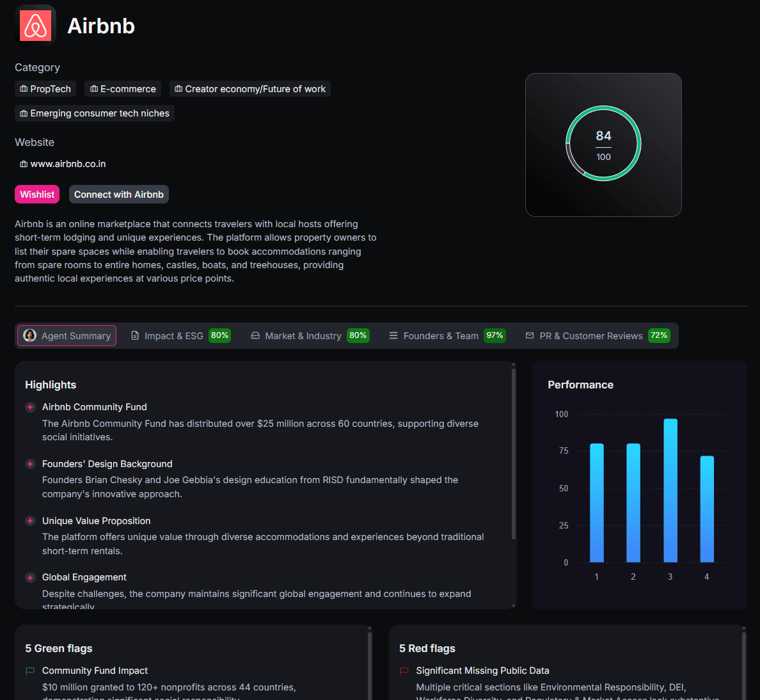
Task: Click the list icon on Founders & Team tab
Action: click(393, 335)
